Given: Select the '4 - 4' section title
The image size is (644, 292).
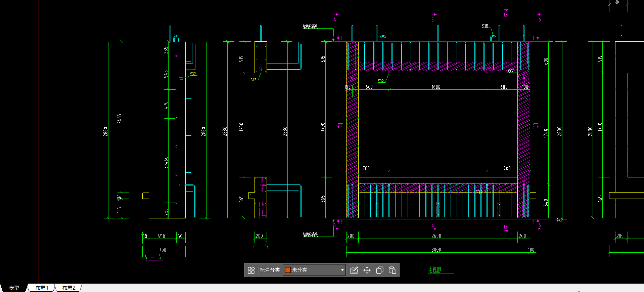Looking at the screenshot, I should point(153,257).
